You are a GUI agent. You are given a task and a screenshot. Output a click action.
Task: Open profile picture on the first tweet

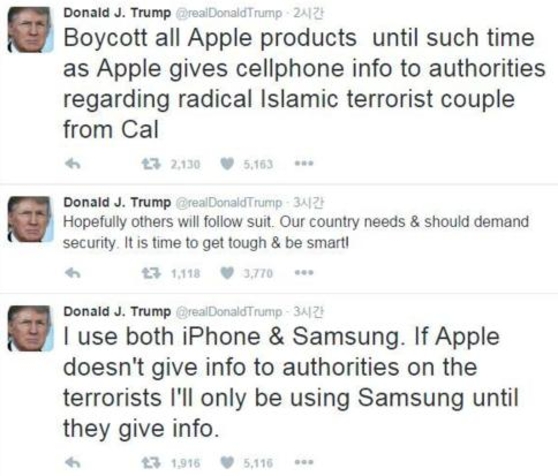click(31, 30)
